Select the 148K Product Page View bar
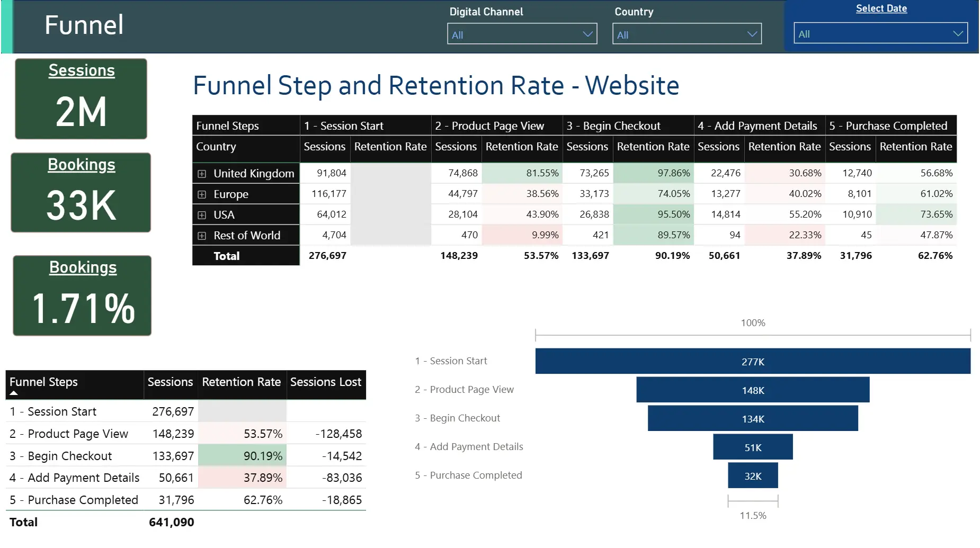The image size is (980, 548). pyautogui.click(x=752, y=390)
